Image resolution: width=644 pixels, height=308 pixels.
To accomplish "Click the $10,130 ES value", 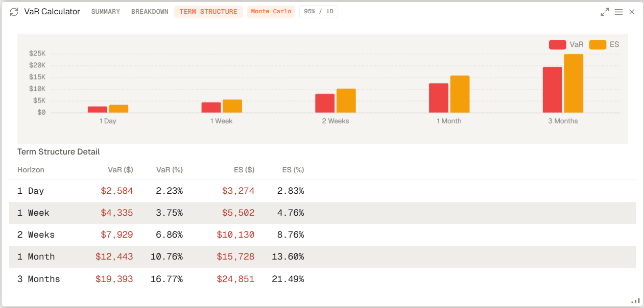I will [235, 235].
